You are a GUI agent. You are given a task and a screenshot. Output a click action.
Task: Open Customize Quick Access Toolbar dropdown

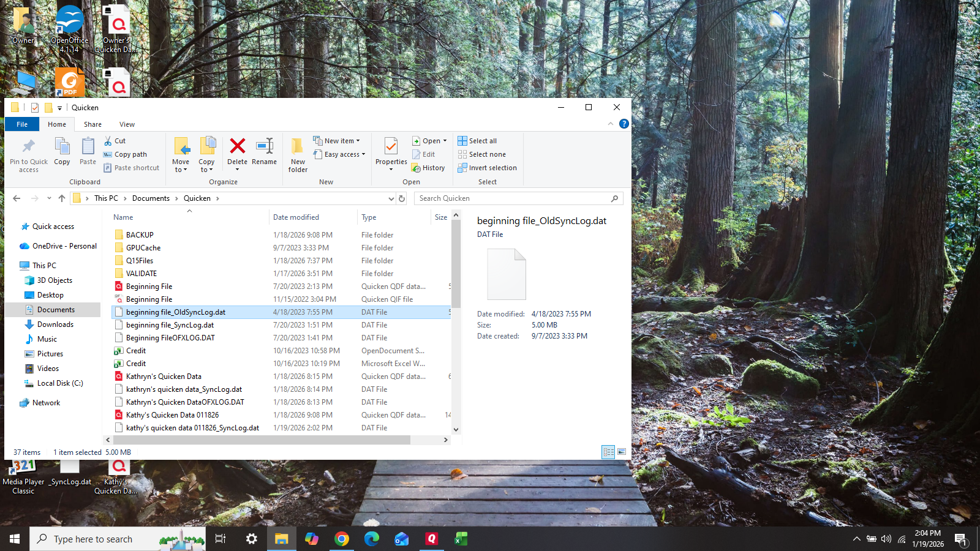59,108
